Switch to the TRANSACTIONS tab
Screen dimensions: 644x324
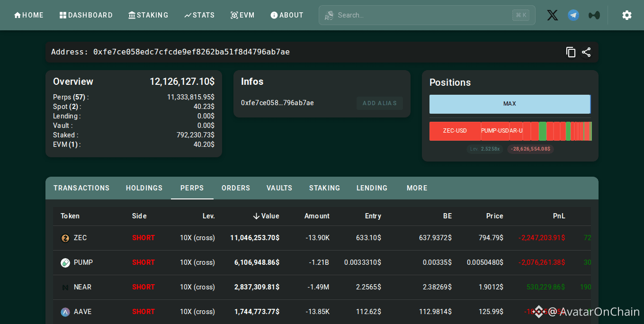click(81, 188)
